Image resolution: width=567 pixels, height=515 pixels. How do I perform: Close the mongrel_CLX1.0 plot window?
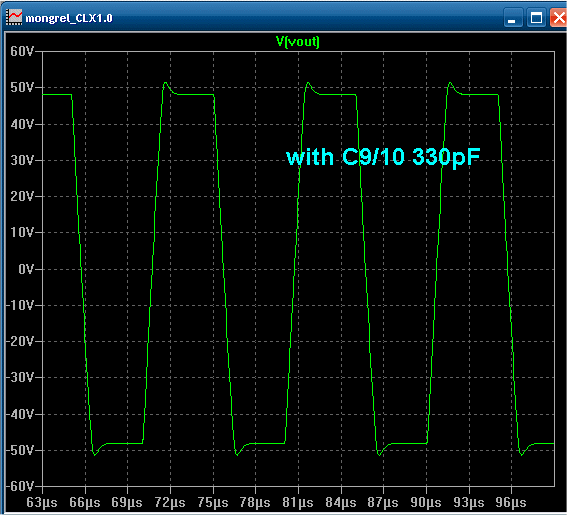point(558,18)
